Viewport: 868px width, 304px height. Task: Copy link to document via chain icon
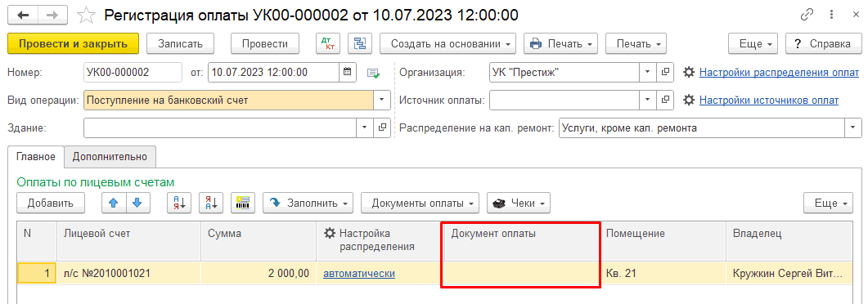point(807,15)
